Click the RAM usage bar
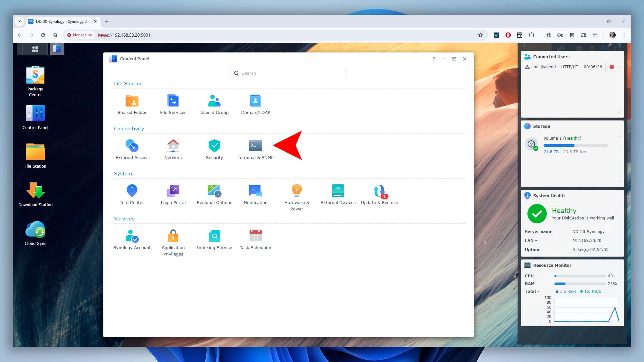644x362 pixels. pyautogui.click(x=580, y=284)
